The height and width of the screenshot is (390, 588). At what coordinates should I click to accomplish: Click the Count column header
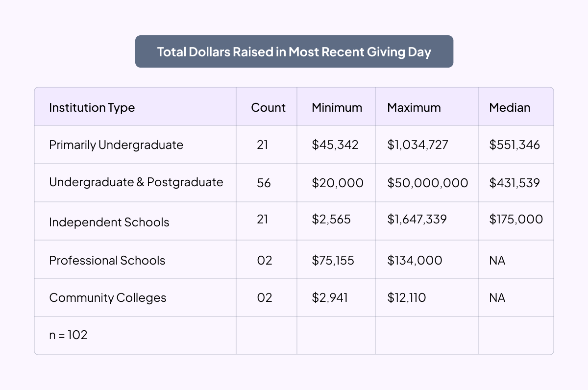coord(268,107)
